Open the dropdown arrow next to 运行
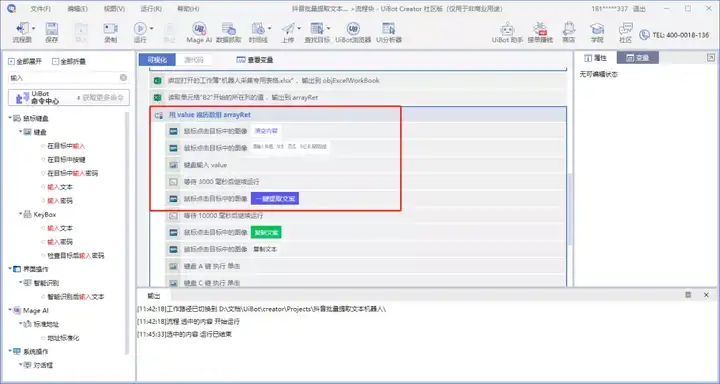Screen dimensions: 720x384 152,28
